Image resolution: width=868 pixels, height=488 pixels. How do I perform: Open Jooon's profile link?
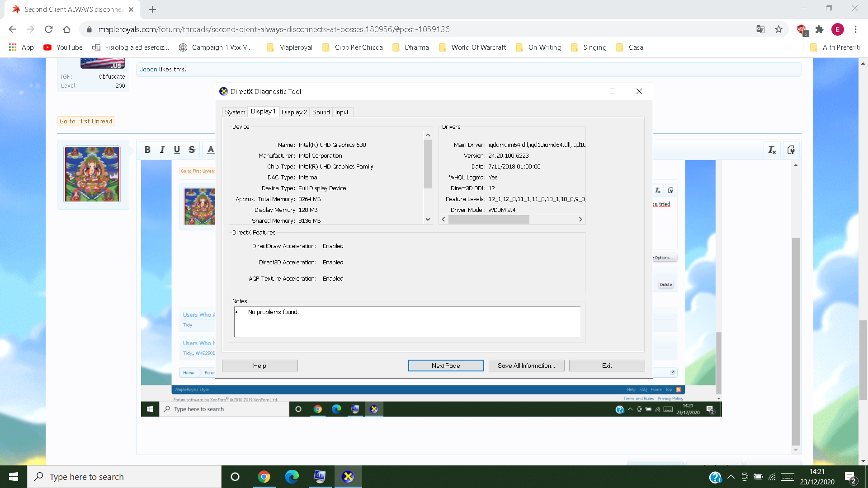pos(148,69)
